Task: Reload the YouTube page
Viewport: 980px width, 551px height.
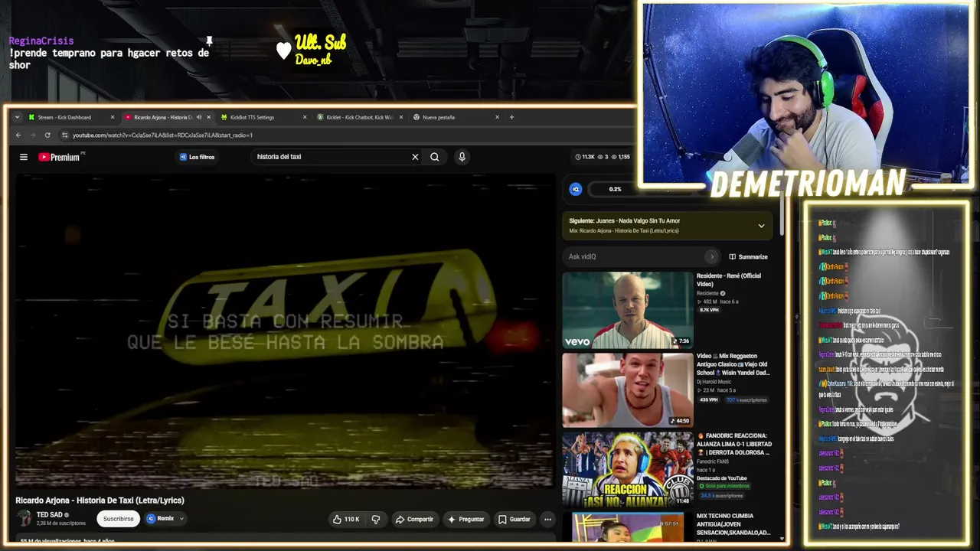Action: pos(47,135)
